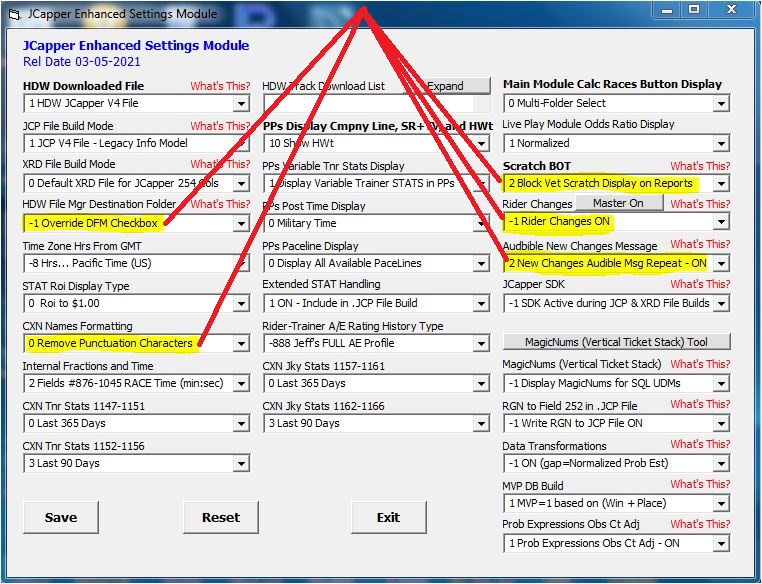Click What's This for Rider Changes
This screenshot has width=762, height=584.
(x=700, y=204)
